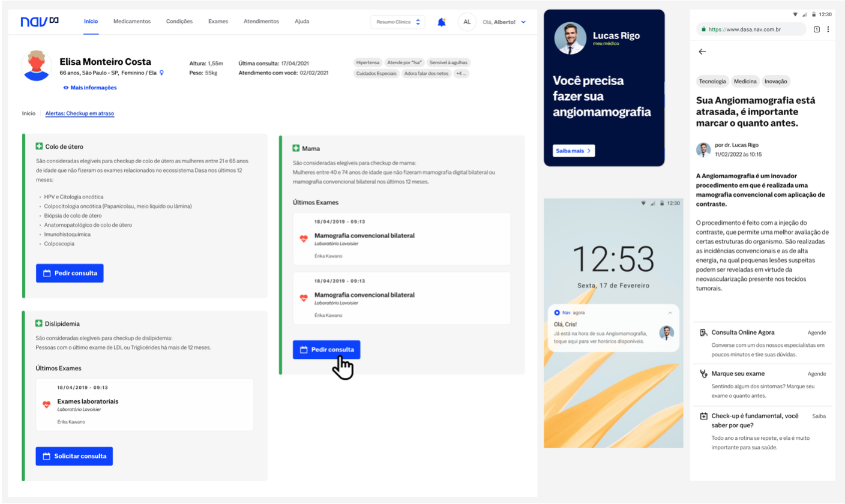Open tab counter icon in mobile browser
This screenshot has width=845, height=504.
pos(817,29)
